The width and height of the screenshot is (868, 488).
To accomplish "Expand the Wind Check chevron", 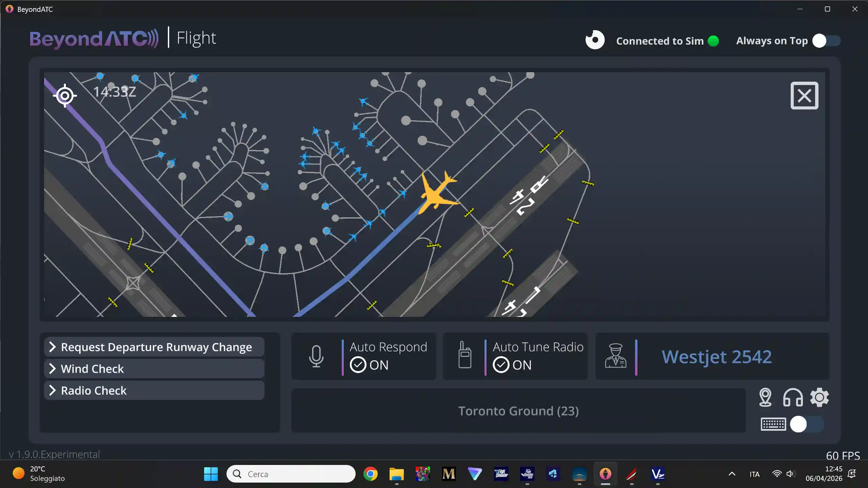I will 52,369.
